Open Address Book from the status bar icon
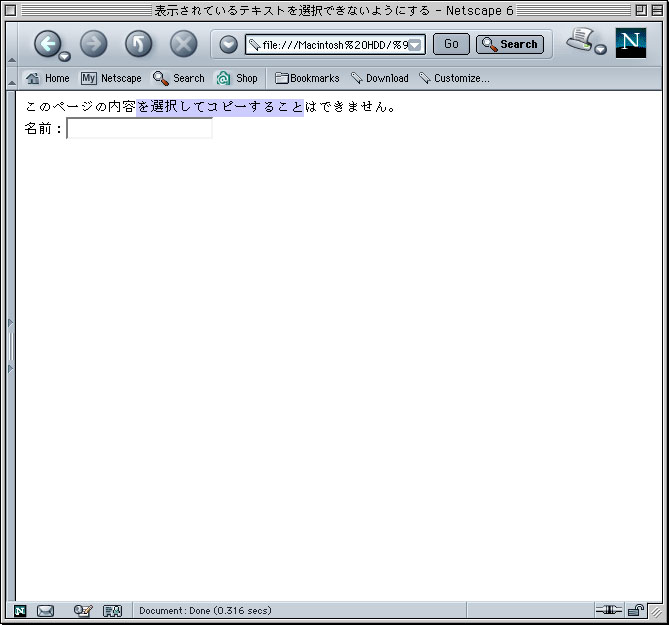669x625 pixels. pyautogui.click(x=113, y=611)
